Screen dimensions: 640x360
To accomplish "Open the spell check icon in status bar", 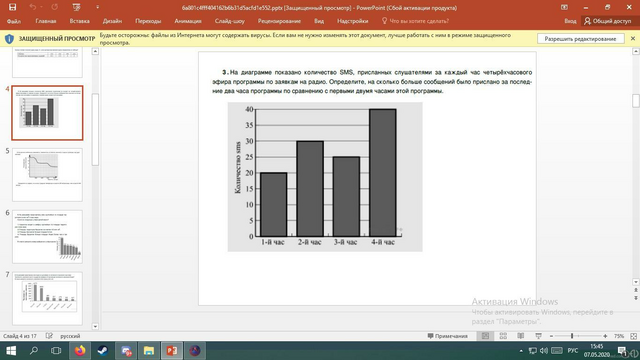I will (x=49, y=336).
